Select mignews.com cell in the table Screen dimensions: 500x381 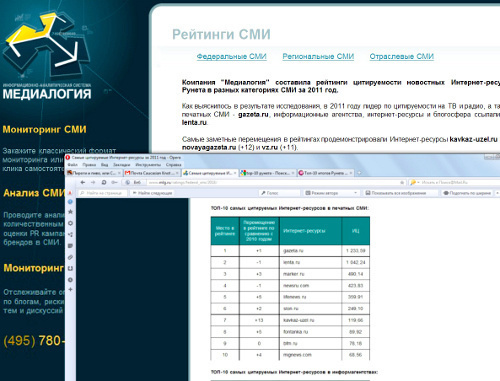pos(310,355)
